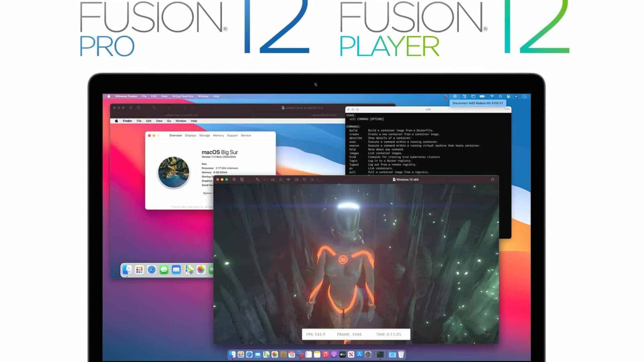Open Mail in the guest macOS dock
644x362 pixels.
pos(176,269)
